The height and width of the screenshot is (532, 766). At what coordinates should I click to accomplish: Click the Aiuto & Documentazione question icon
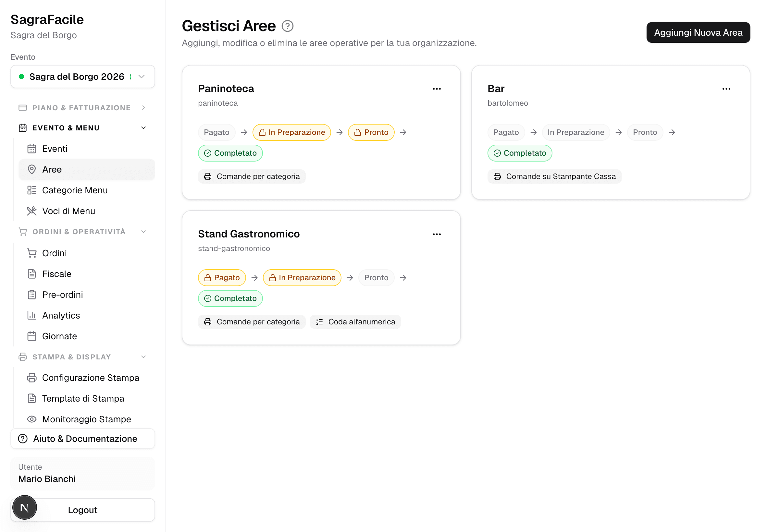coord(23,439)
